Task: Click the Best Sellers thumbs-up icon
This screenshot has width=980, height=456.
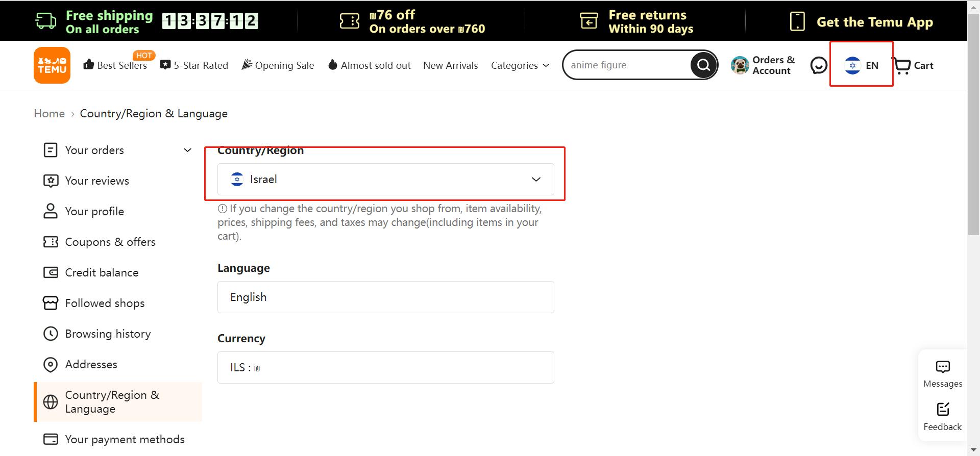Action: (x=89, y=64)
